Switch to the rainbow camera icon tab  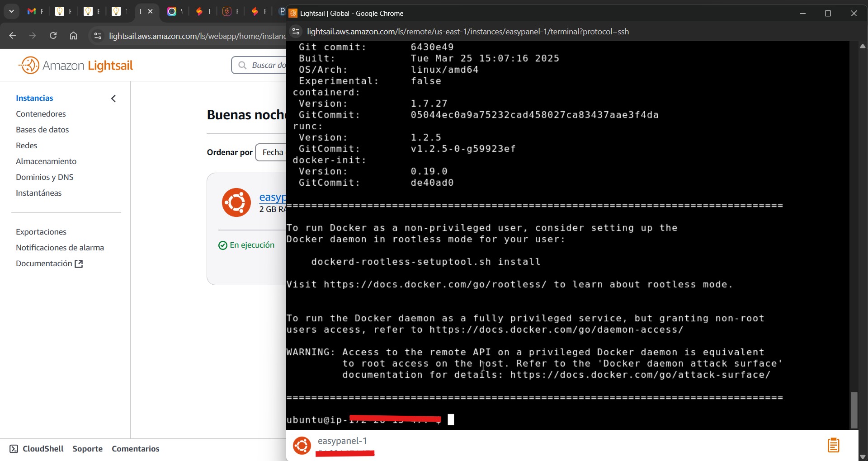click(172, 12)
